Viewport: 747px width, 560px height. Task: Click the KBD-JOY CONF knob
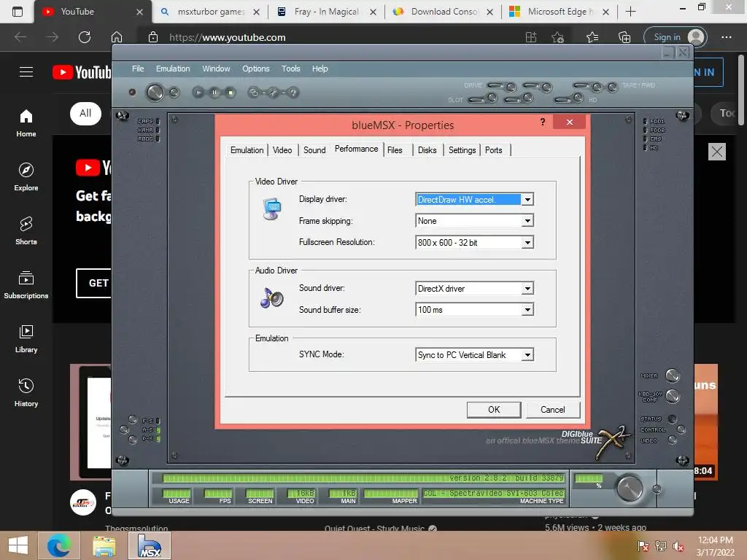tap(672, 396)
